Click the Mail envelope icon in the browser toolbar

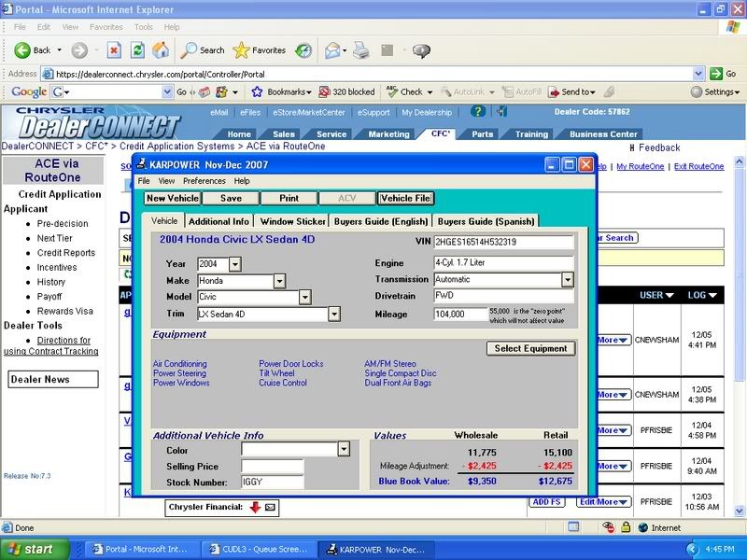pyautogui.click(x=333, y=50)
